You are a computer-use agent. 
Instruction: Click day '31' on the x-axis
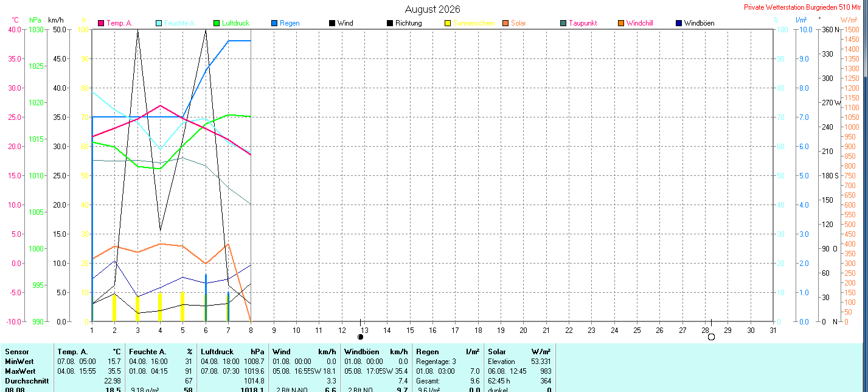[x=773, y=330]
